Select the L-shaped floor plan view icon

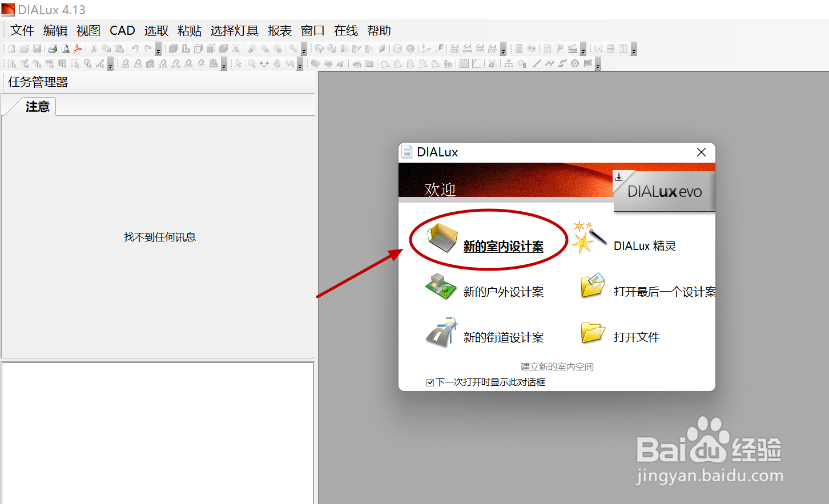[x=186, y=49]
